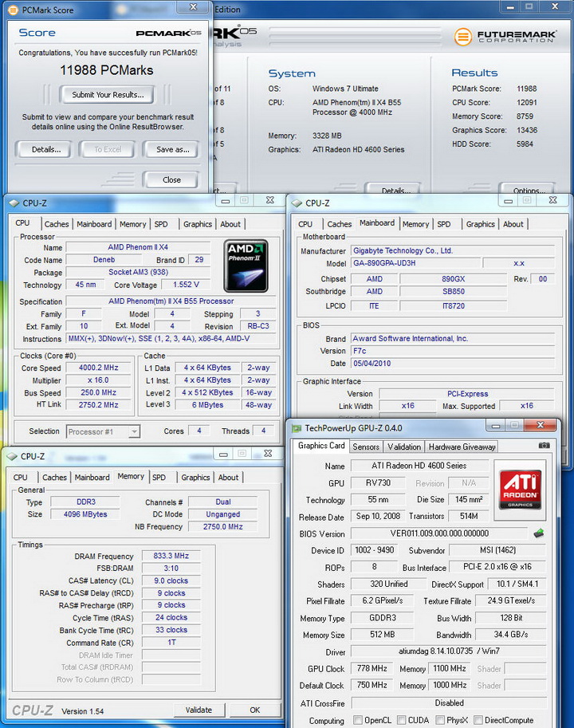Switch to Validation tab in GPU-Z
The height and width of the screenshot is (728, 574).
click(x=404, y=447)
